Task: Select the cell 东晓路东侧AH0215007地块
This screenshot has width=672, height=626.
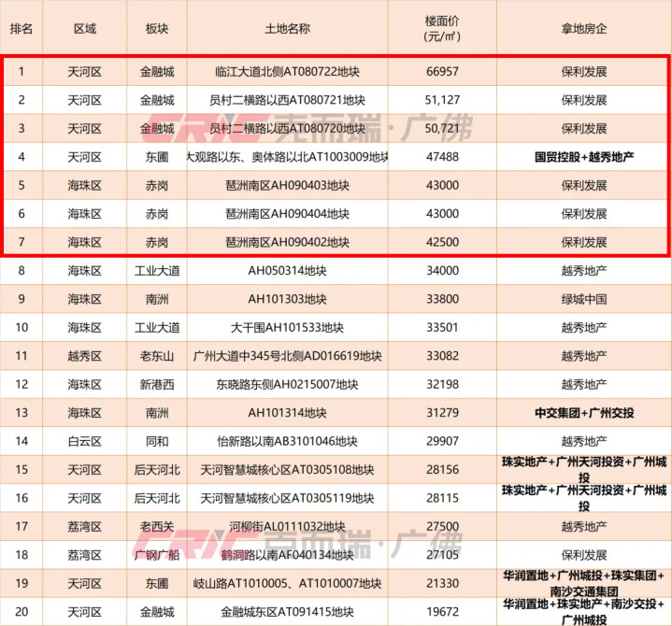Action: coord(287,384)
